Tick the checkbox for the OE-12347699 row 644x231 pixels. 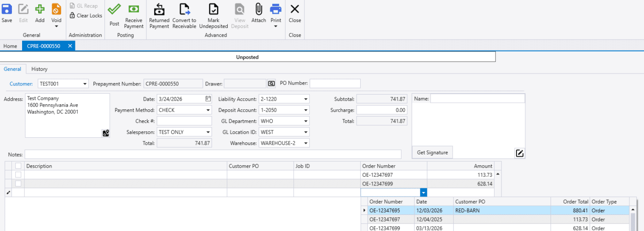(x=18, y=184)
